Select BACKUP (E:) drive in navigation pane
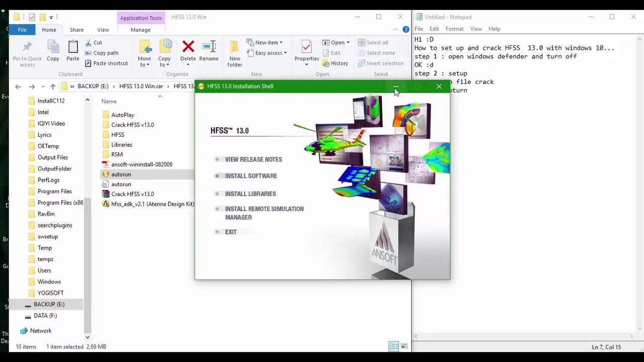 (49, 304)
